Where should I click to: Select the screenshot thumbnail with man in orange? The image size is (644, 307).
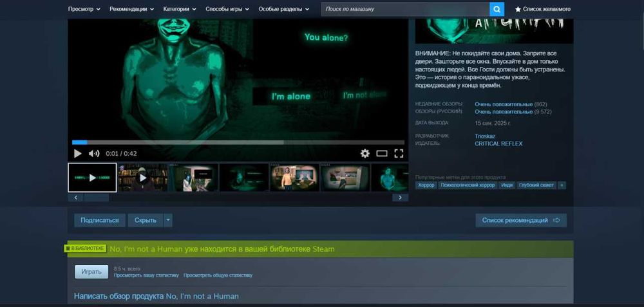(x=294, y=178)
